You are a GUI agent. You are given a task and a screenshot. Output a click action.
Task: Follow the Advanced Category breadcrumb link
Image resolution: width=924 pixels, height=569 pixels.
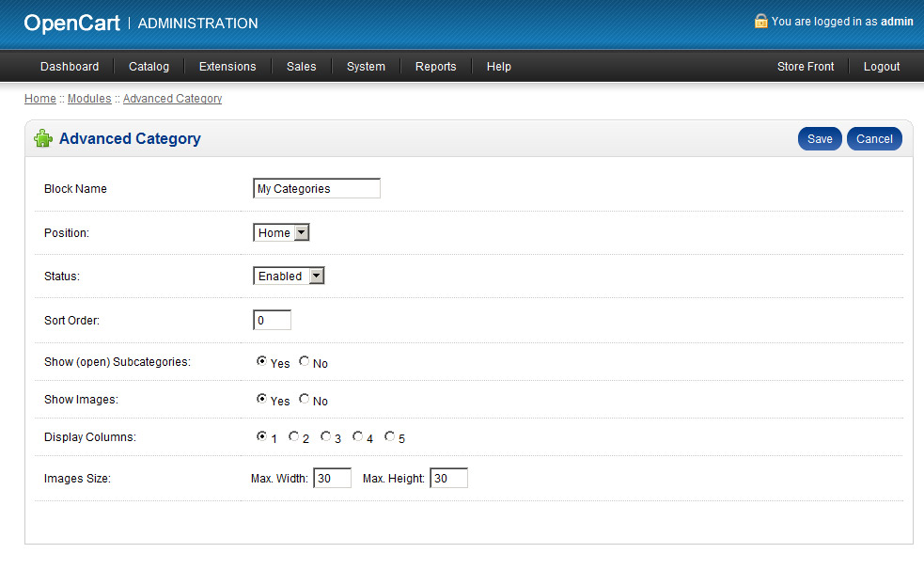[173, 99]
